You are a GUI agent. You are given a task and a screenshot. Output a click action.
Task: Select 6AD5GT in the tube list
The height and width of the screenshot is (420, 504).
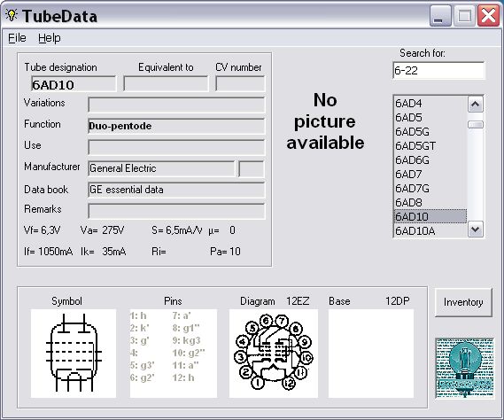point(430,145)
